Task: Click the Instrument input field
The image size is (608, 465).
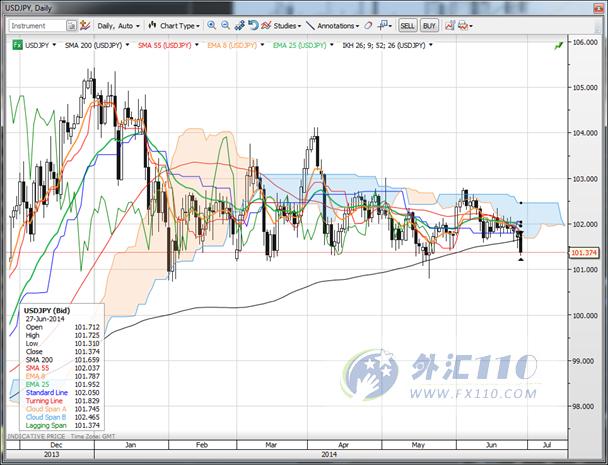Action: tap(37, 26)
